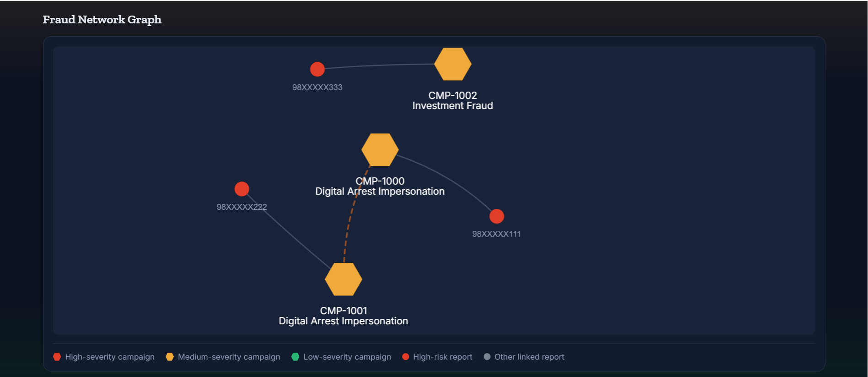The height and width of the screenshot is (377, 868).
Task: Click the 'CMP-1001' label text
Action: pyautogui.click(x=343, y=311)
